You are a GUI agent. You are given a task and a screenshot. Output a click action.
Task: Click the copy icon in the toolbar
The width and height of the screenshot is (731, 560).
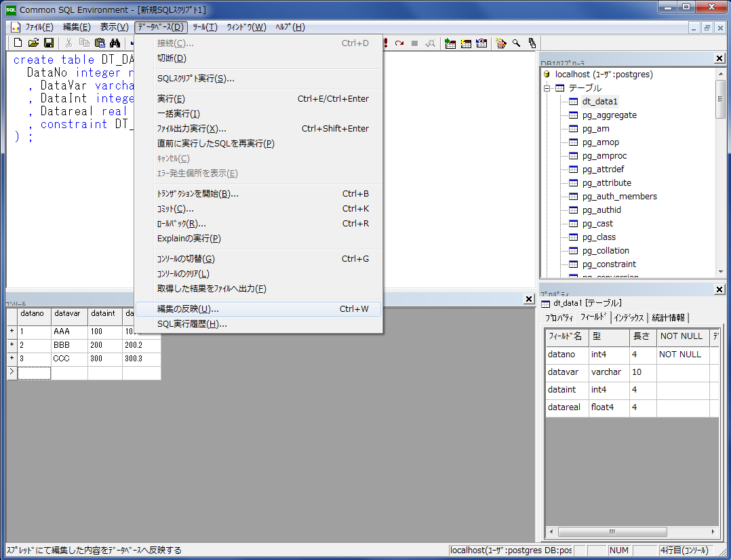click(x=84, y=43)
